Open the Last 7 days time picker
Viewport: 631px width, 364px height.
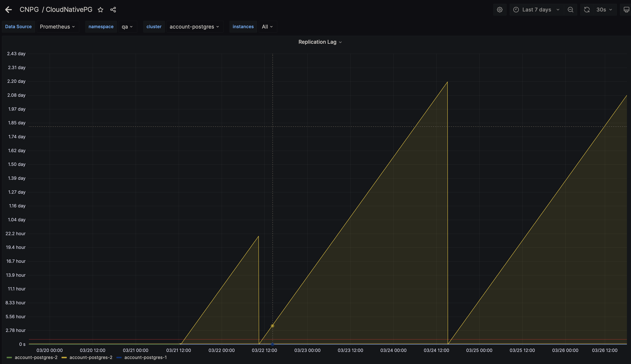tap(536, 10)
